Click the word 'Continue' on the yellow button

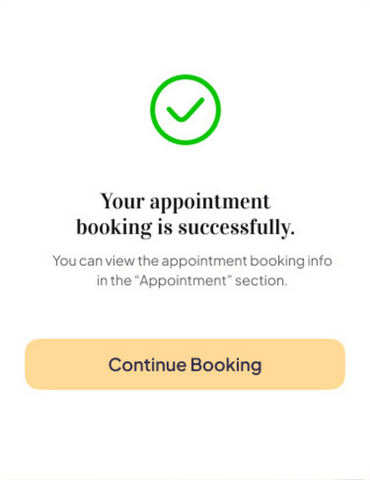[x=148, y=365]
